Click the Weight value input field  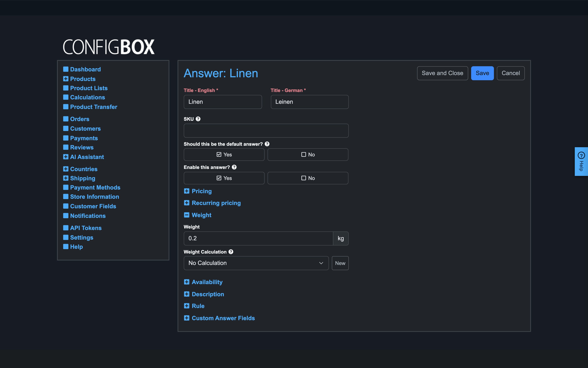(258, 238)
